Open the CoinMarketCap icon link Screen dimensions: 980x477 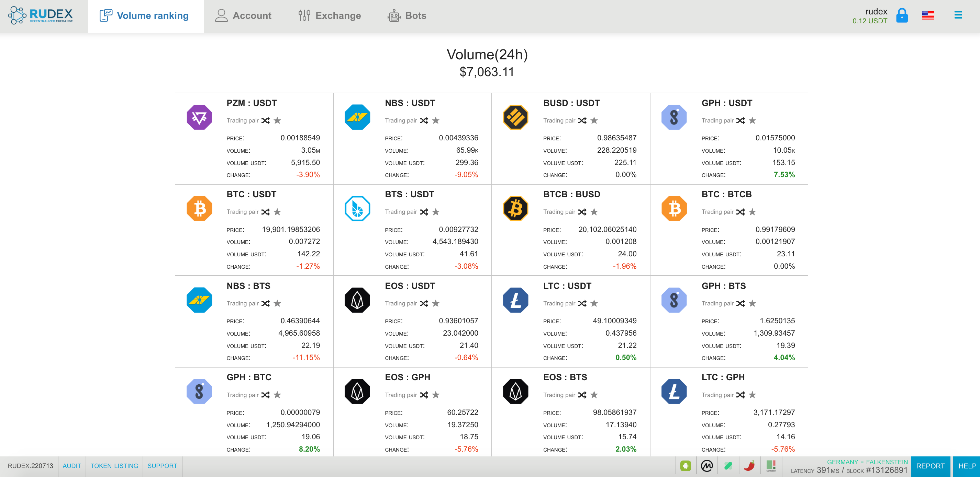coord(707,466)
